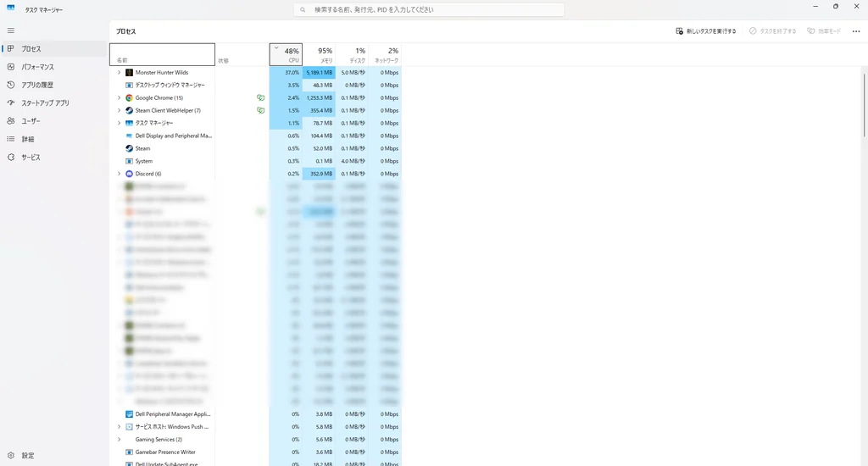
Task: Select the 5.0 MB/秒 disk cell
Action: pos(352,73)
